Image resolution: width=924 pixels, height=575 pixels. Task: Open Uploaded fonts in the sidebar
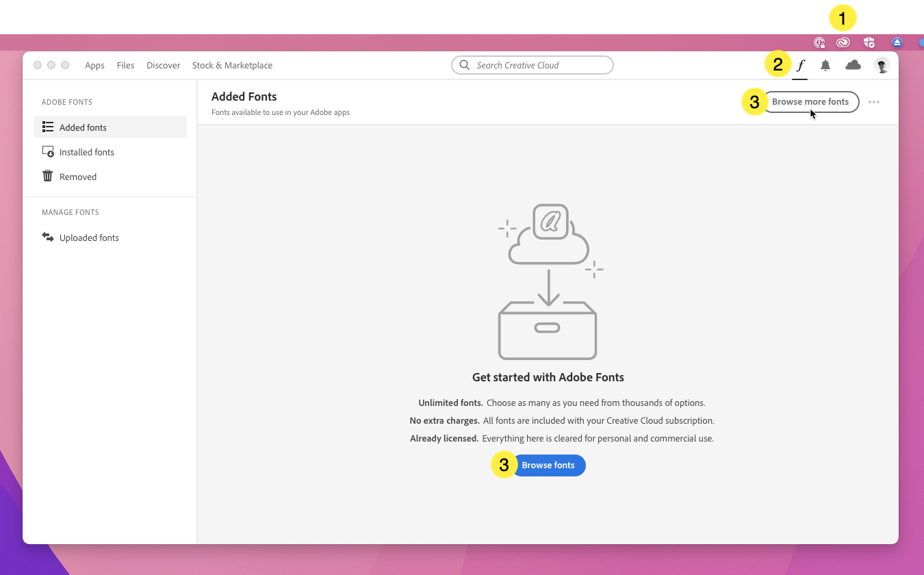click(110, 238)
